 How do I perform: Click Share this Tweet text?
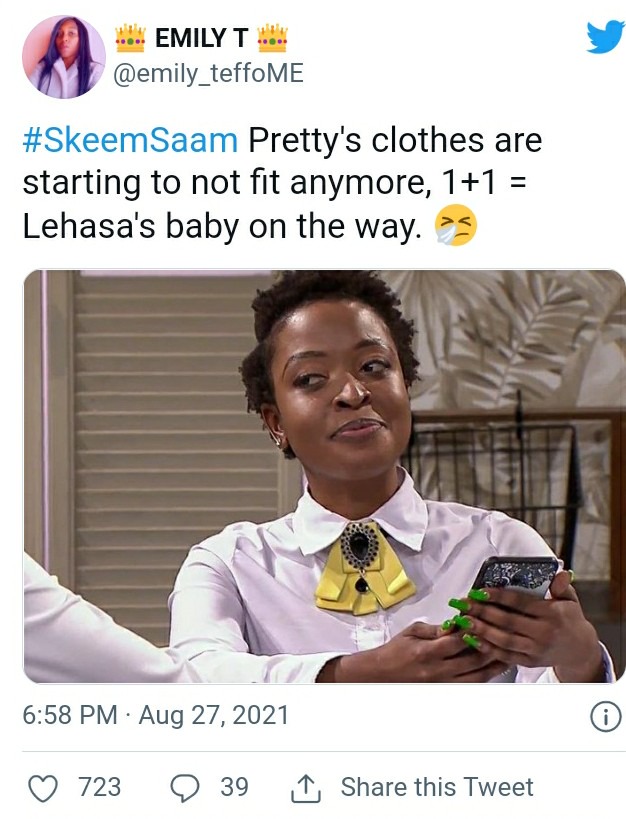point(437,787)
